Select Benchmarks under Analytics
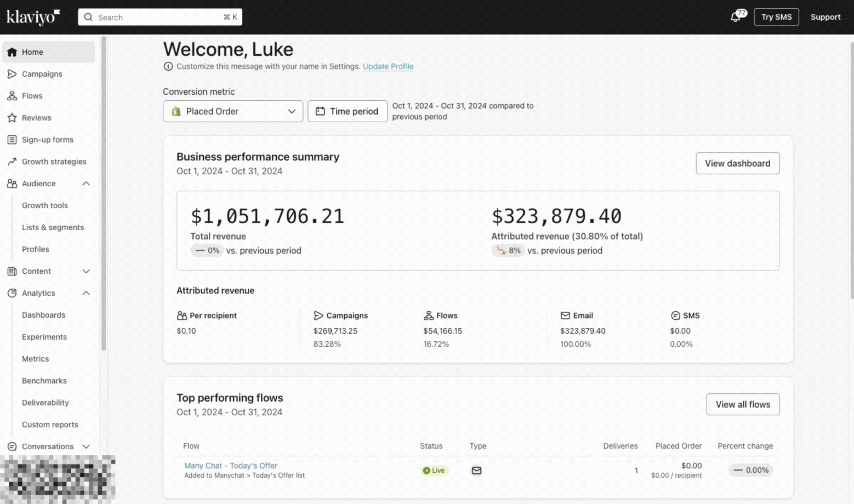 44,381
